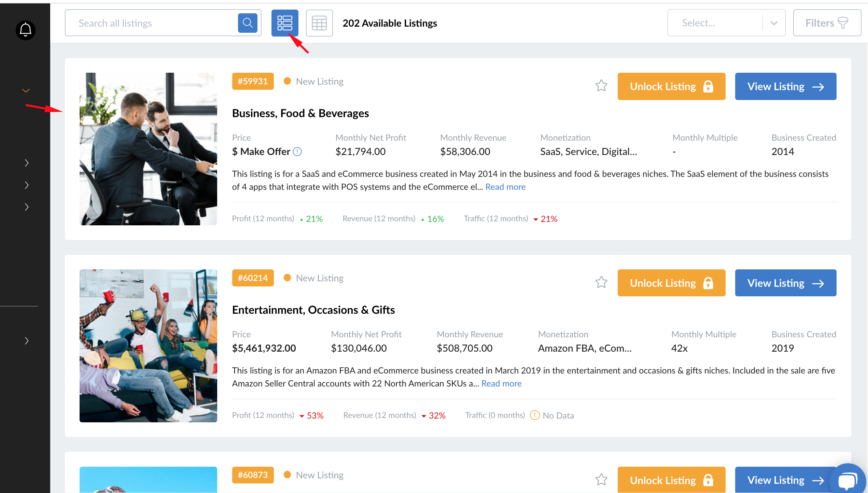Click the search magnifier button

248,23
